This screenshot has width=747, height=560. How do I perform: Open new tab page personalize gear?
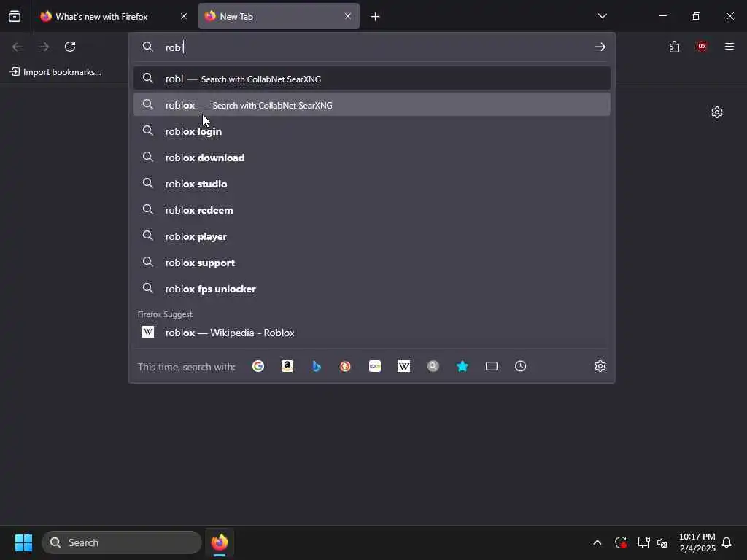(x=717, y=112)
